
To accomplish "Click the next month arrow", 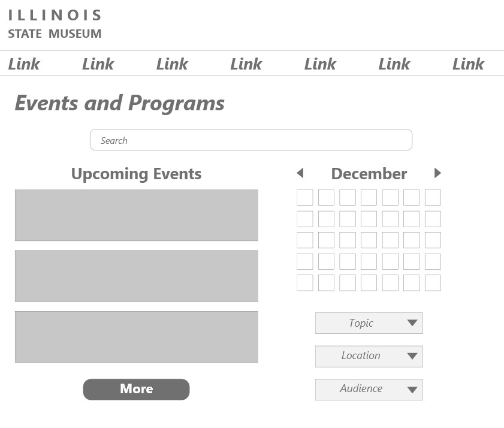I will coord(437,173).
